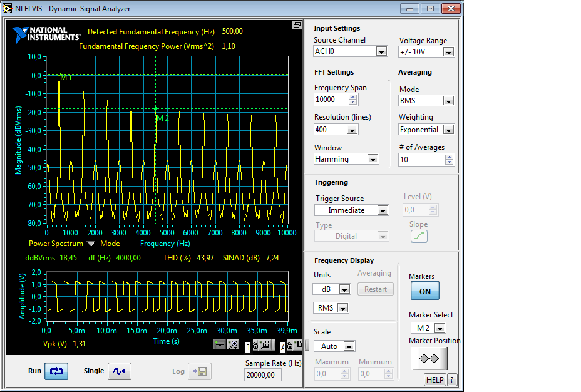Click the Single acquisition waveform button

[120, 371]
